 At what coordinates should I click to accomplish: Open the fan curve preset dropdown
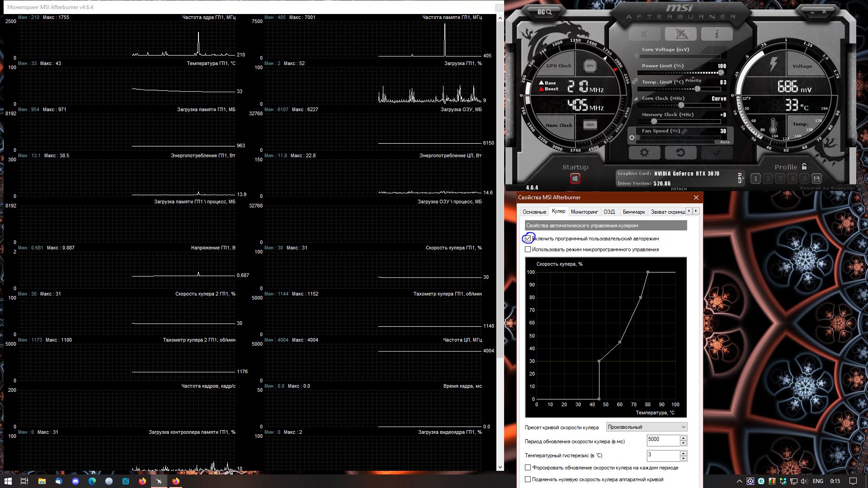tap(646, 427)
